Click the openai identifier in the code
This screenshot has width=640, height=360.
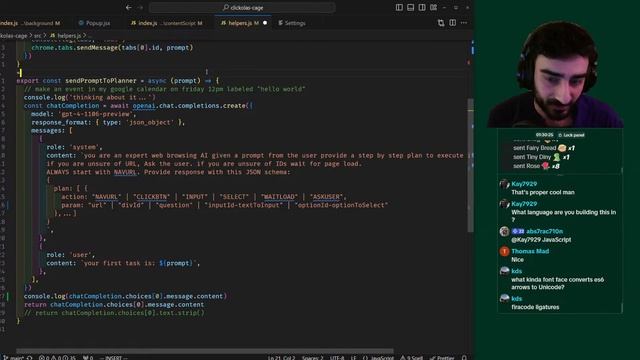pos(144,106)
